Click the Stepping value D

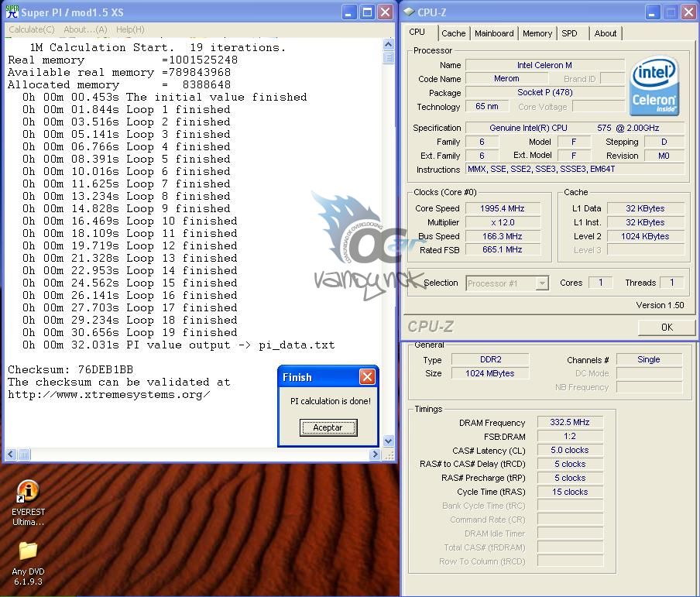click(x=664, y=142)
